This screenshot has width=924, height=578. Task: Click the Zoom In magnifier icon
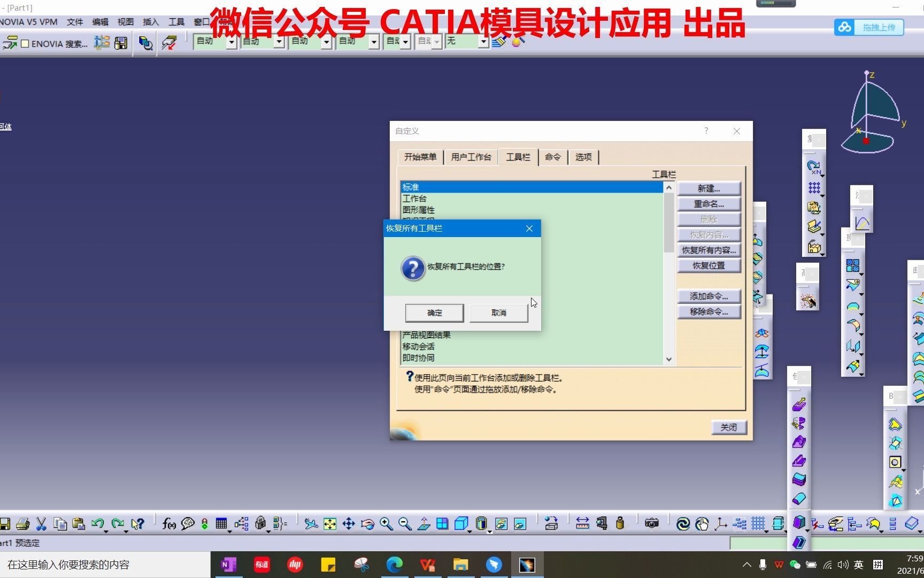(386, 524)
